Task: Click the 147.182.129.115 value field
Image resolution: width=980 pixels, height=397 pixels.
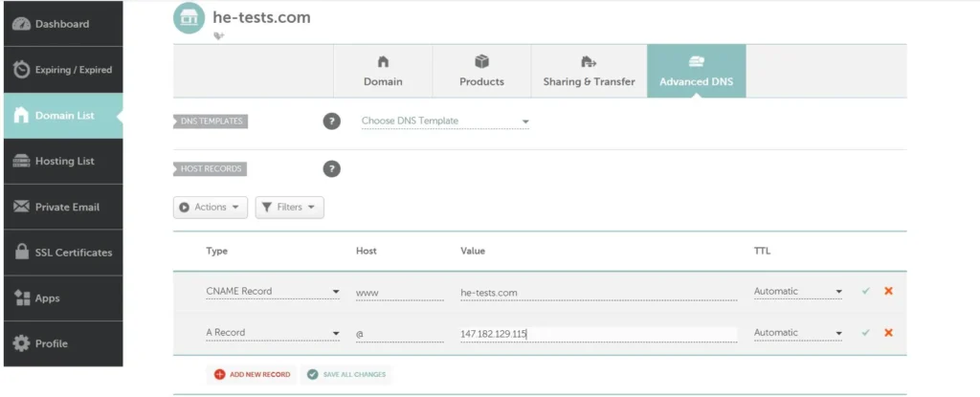Action: pyautogui.click(x=599, y=334)
